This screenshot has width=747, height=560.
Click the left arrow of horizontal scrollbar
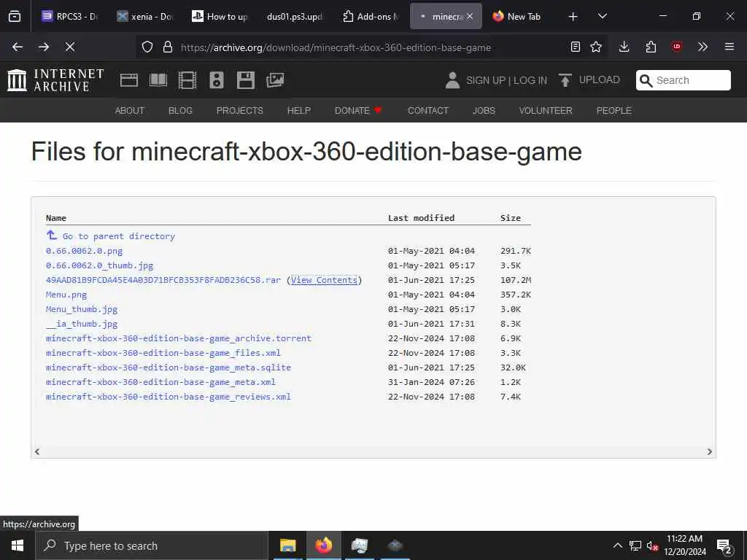pyautogui.click(x=37, y=451)
